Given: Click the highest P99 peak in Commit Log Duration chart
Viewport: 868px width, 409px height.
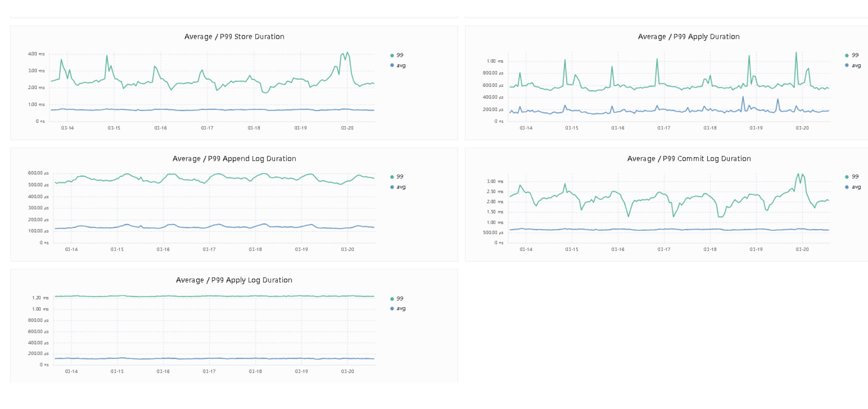Looking at the screenshot, I should (x=798, y=174).
